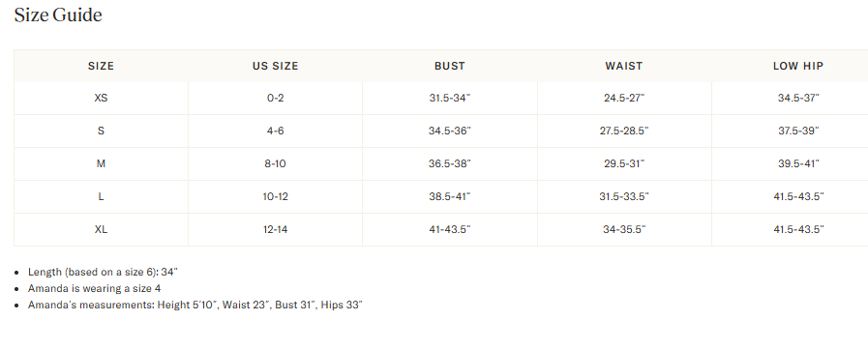Select the US SIZE column header
Screen dimensions: 868x349
(275, 66)
